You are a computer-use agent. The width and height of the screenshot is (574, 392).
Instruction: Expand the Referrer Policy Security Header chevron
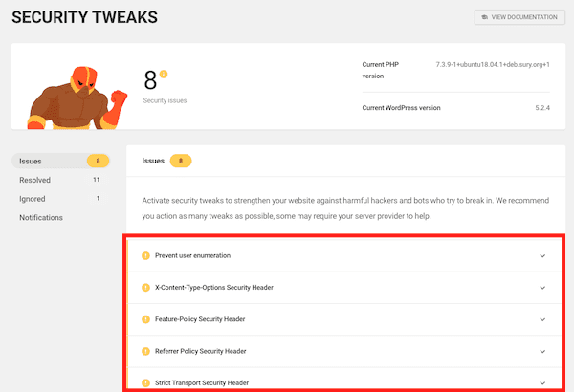(542, 352)
